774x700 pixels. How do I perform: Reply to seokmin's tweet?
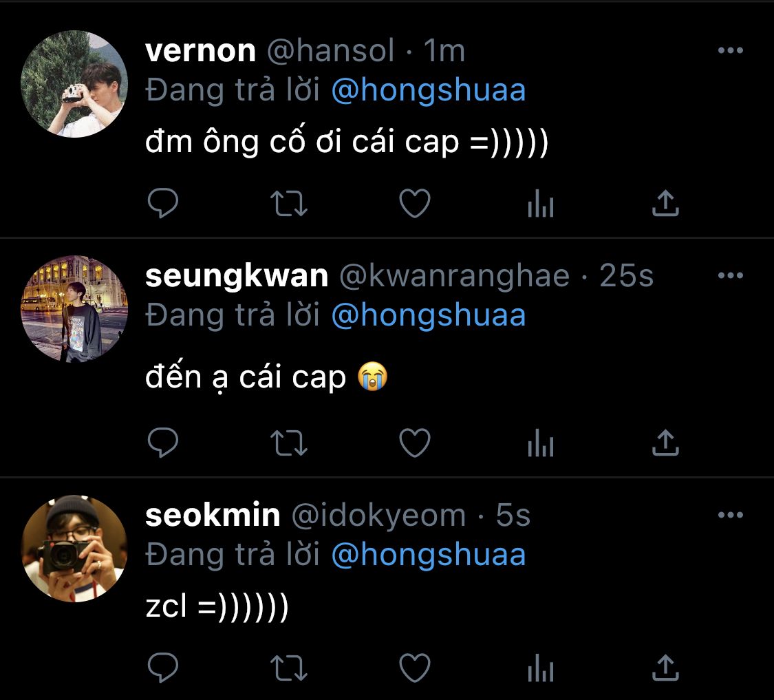pos(163,668)
